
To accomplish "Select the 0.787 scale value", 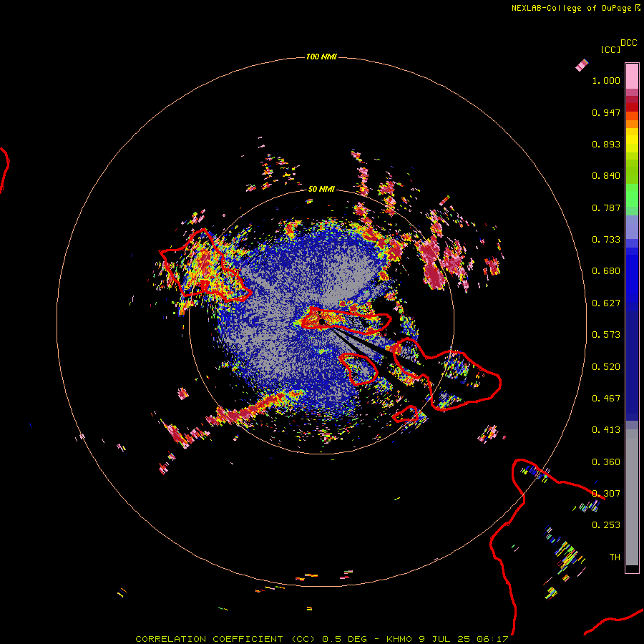I will [606, 208].
